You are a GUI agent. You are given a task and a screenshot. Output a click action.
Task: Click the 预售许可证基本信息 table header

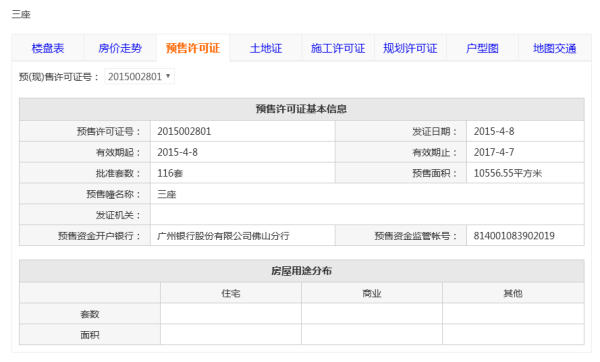[302, 109]
